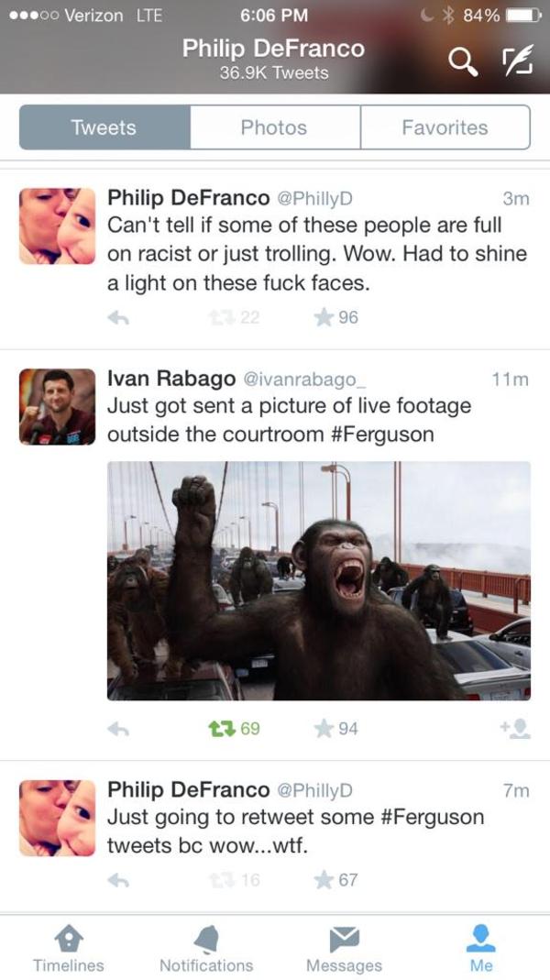The image size is (550, 980).
Task: Switch to the Photos tab
Action: click(x=274, y=128)
